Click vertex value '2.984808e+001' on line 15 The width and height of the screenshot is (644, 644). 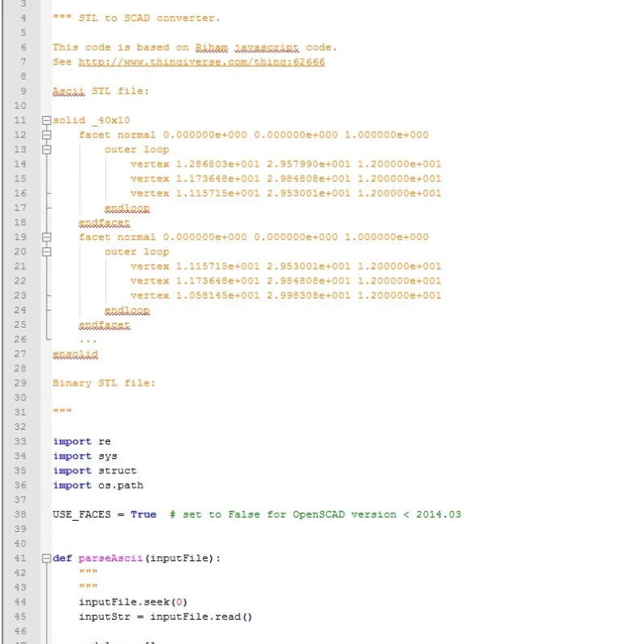tap(308, 179)
